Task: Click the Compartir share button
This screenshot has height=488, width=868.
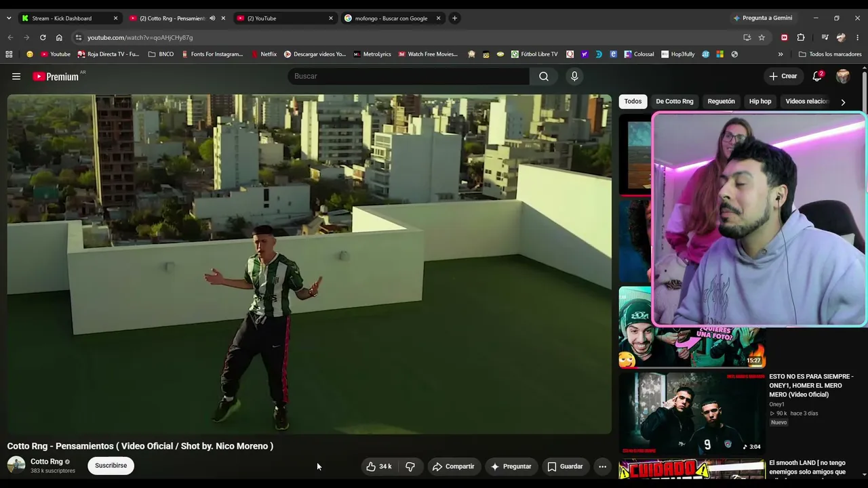Action: tap(453, 466)
